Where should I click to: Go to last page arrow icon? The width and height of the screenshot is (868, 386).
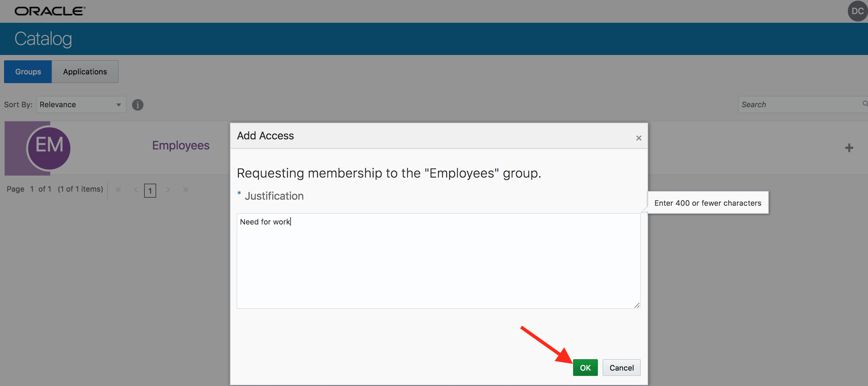coord(185,190)
